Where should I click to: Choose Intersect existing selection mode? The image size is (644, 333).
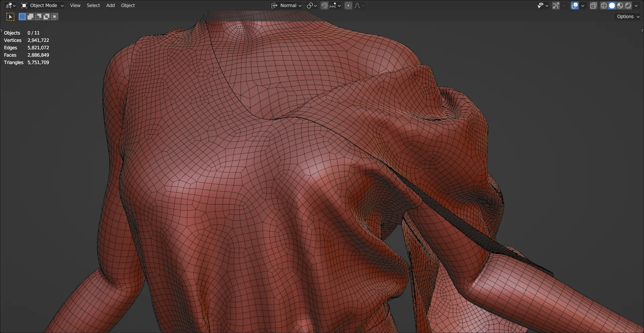tap(55, 17)
